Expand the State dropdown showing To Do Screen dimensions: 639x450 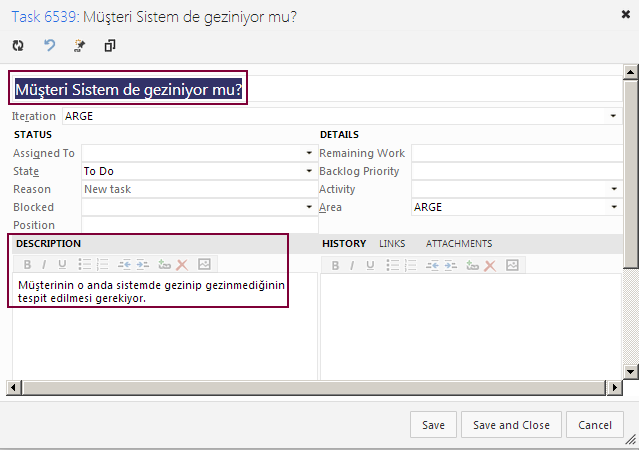pos(309,171)
